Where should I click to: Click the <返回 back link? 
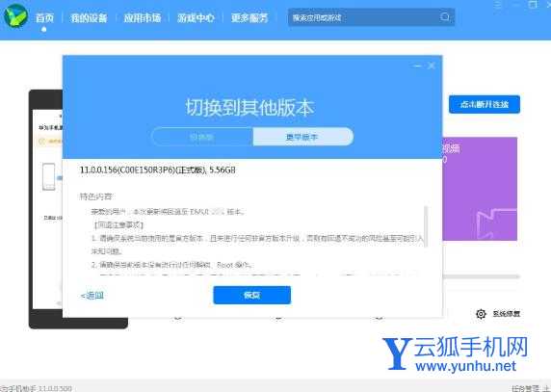[x=92, y=296]
